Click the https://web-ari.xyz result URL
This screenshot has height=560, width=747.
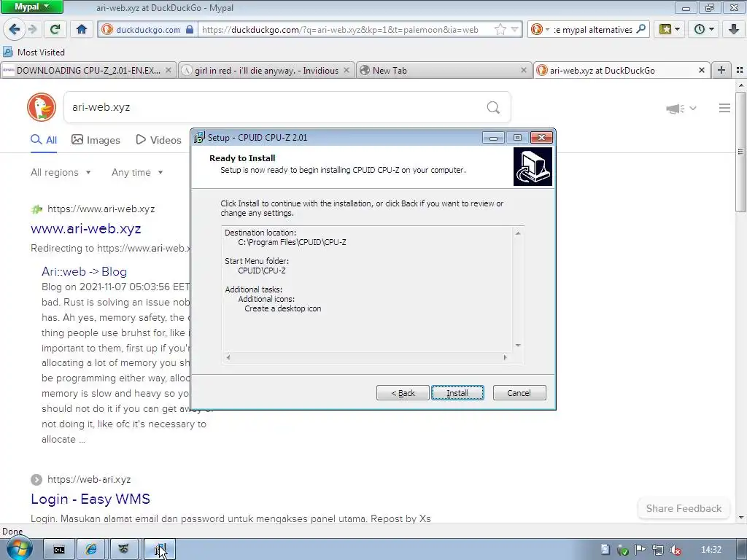89,479
